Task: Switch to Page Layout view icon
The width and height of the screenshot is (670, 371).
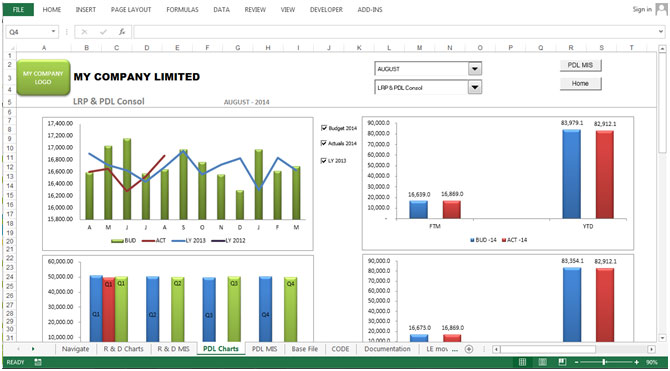Action: (x=542, y=362)
